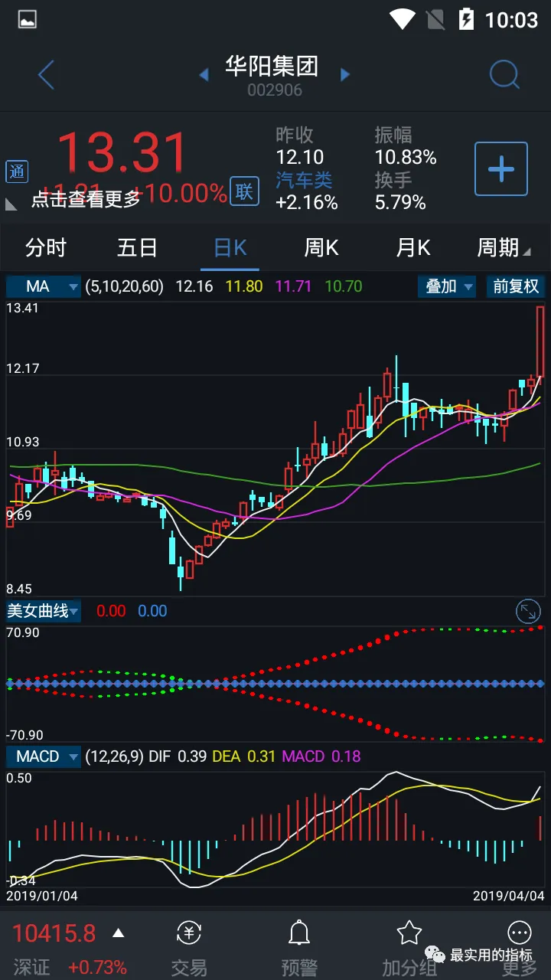Tap 振幅 value 10.83%
551x980 pixels.
tap(406, 158)
